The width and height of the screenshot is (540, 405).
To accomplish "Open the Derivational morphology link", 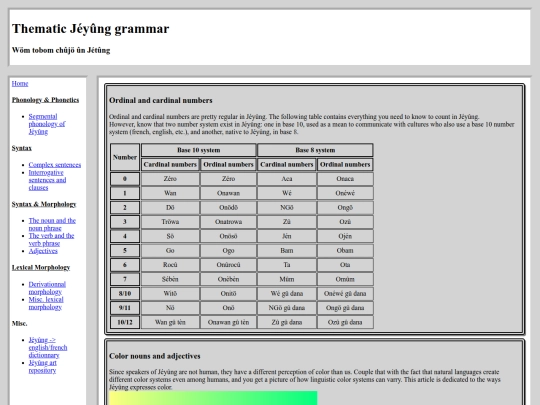I will [x=47, y=288].
